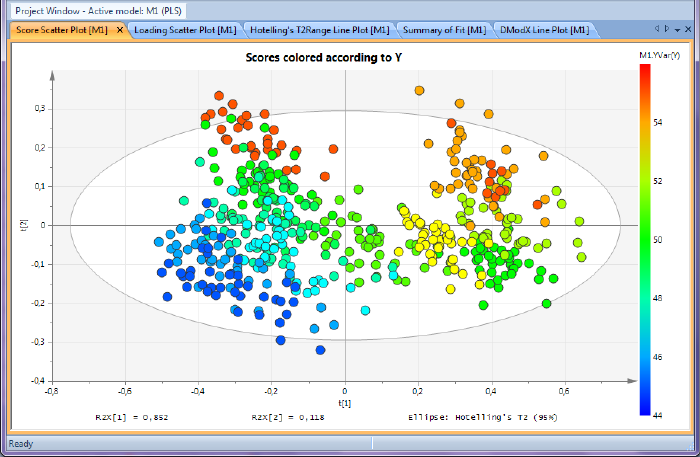Close the Score Scatter Plot tab
Screen dimensions: 700x457
120,30
